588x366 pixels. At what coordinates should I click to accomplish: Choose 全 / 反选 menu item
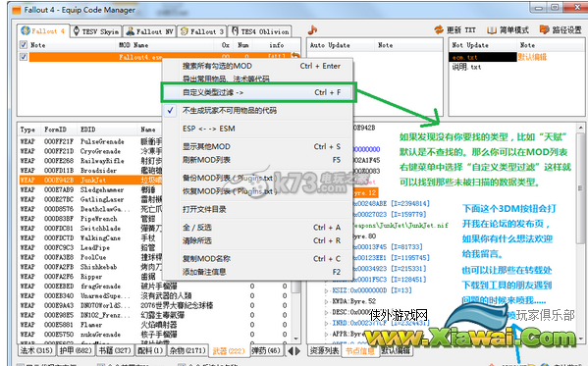[x=257, y=228]
